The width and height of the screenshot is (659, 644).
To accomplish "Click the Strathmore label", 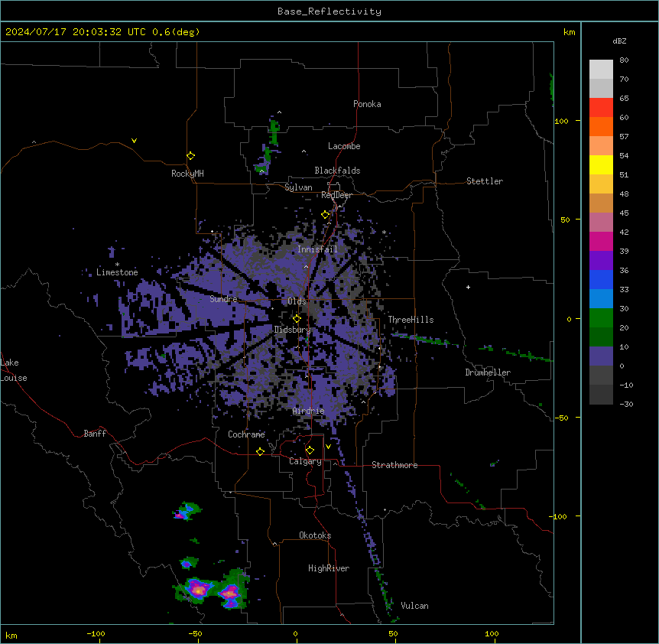I will pos(394,465).
